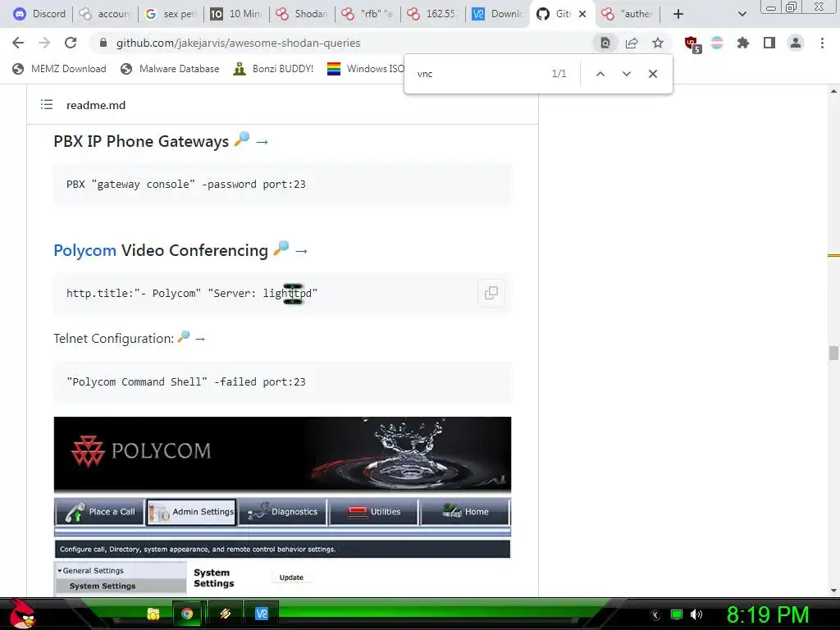This screenshot has width=840, height=630.
Task: View site lock information
Action: [x=103, y=43]
